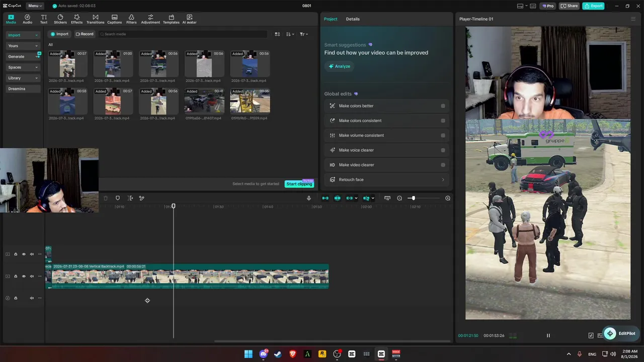
Task: Open the Templates panel
Action: pos(171,19)
